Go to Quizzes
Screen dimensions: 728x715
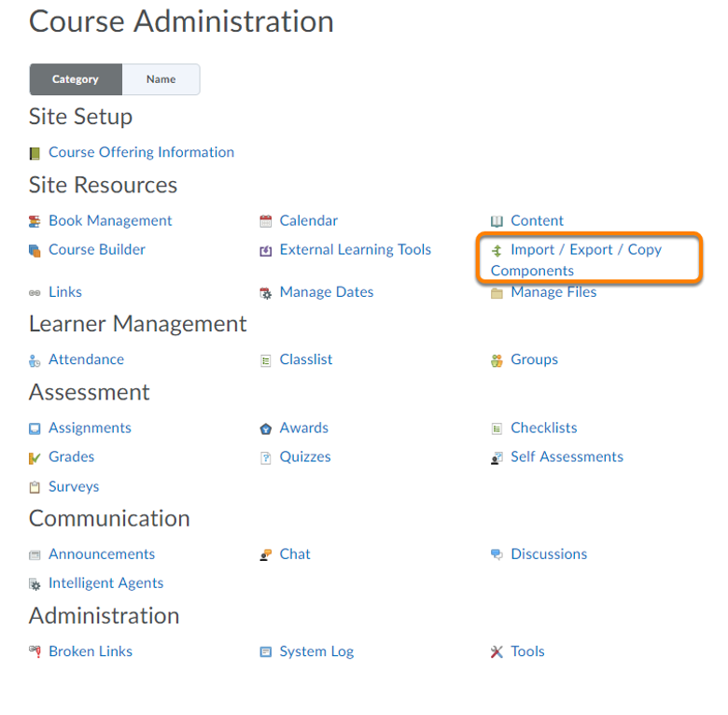point(305,456)
